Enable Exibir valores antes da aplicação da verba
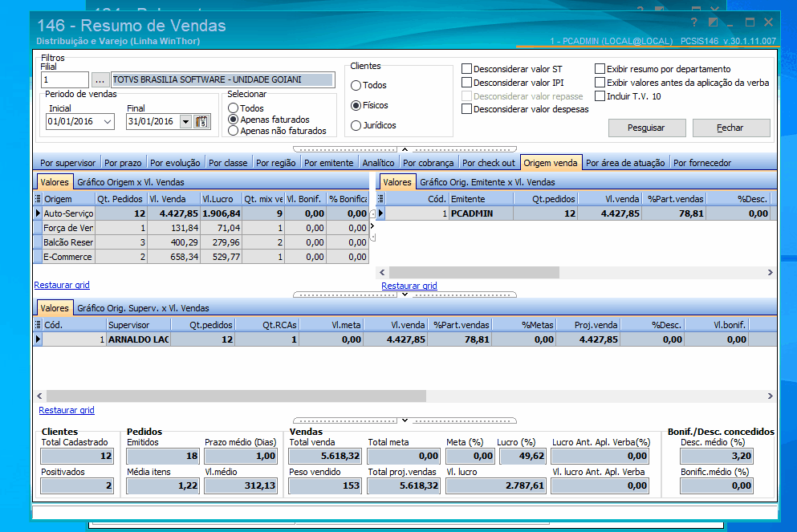This screenshot has height=532, width=797. point(600,83)
